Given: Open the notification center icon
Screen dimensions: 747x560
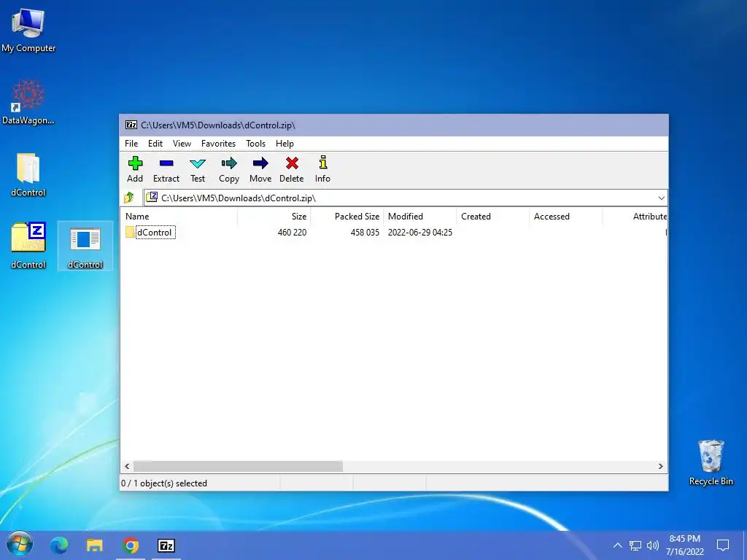Looking at the screenshot, I should tap(723, 545).
